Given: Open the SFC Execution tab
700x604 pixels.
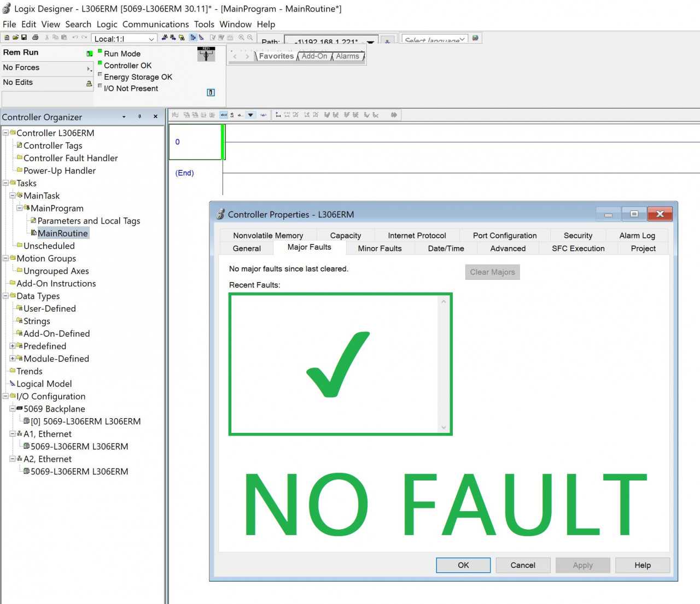Looking at the screenshot, I should click(x=578, y=249).
